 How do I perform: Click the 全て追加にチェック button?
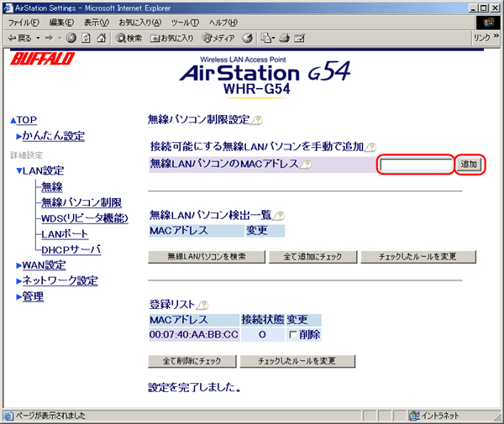tap(312, 257)
